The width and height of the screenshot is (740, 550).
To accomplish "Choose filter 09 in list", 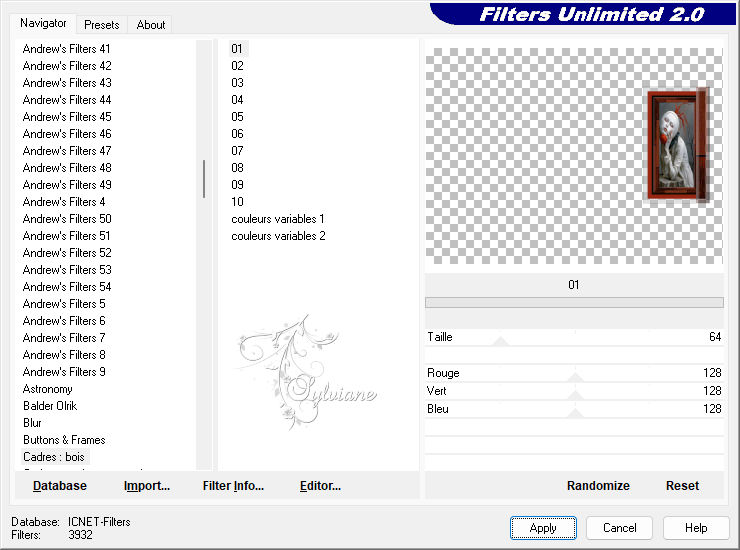I will pyautogui.click(x=237, y=185).
